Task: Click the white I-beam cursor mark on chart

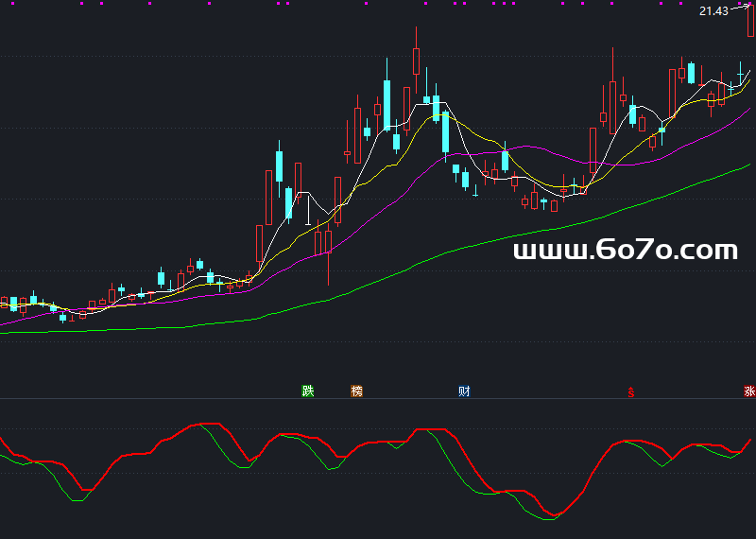Action: pos(309,210)
